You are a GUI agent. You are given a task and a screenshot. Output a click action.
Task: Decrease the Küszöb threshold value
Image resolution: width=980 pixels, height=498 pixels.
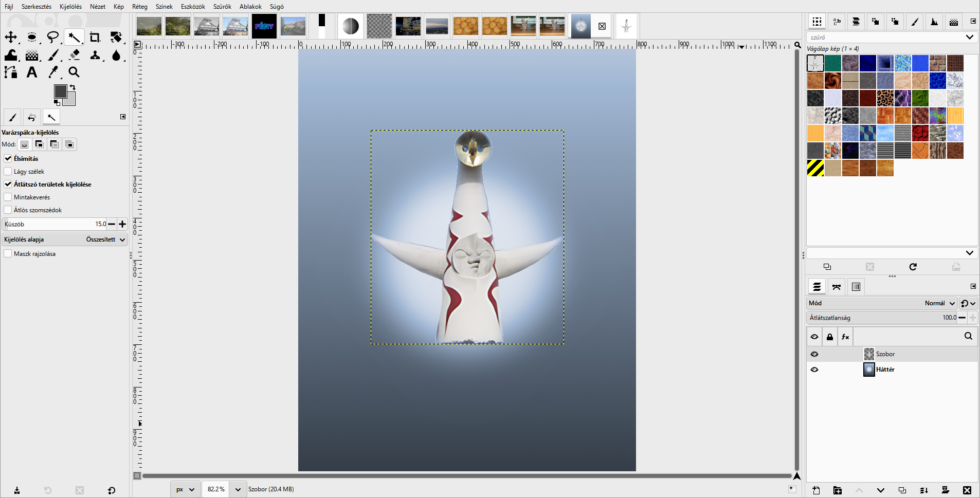[x=112, y=224]
